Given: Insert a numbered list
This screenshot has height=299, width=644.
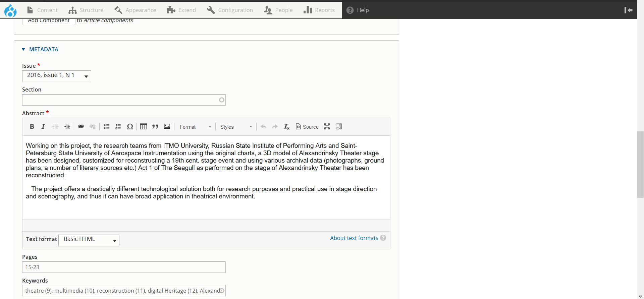Looking at the screenshot, I should [x=118, y=127].
